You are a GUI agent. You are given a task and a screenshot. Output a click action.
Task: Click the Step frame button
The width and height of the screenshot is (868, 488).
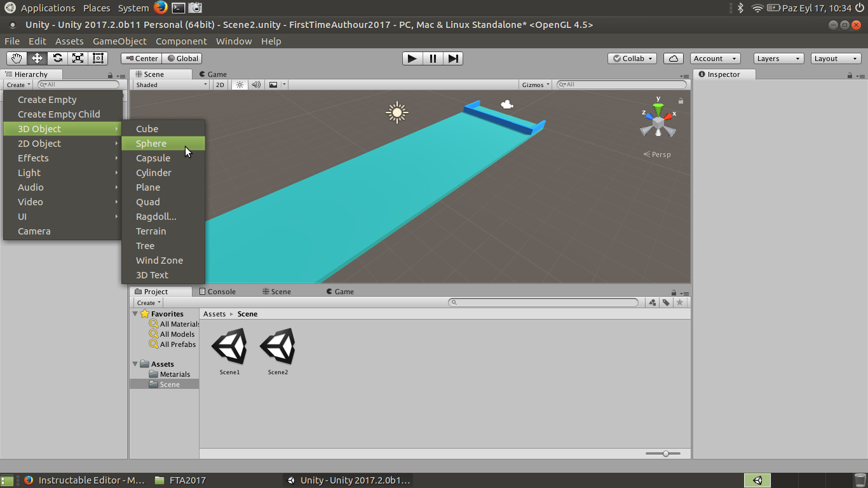pyautogui.click(x=453, y=58)
